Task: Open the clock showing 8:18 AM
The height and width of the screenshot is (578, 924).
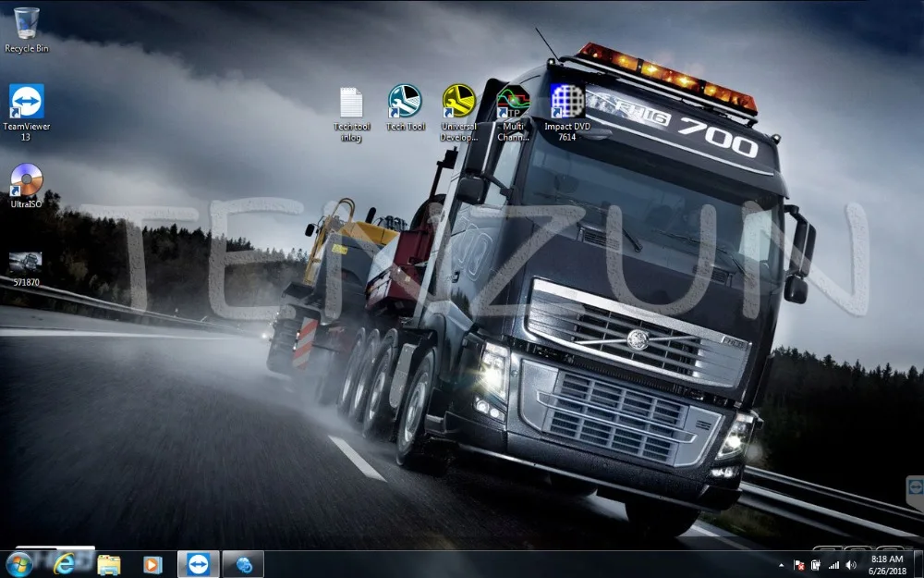Action: [x=887, y=564]
